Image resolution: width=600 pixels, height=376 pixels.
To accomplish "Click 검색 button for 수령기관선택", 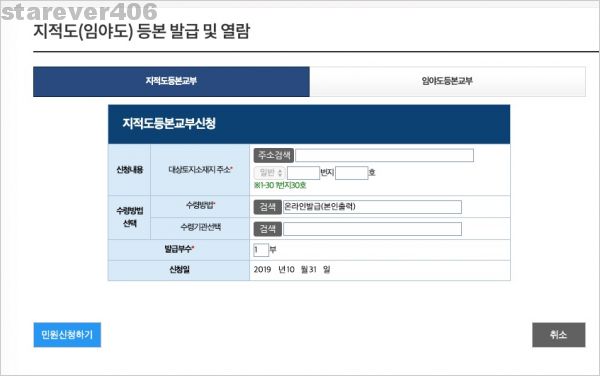I will pyautogui.click(x=267, y=229).
